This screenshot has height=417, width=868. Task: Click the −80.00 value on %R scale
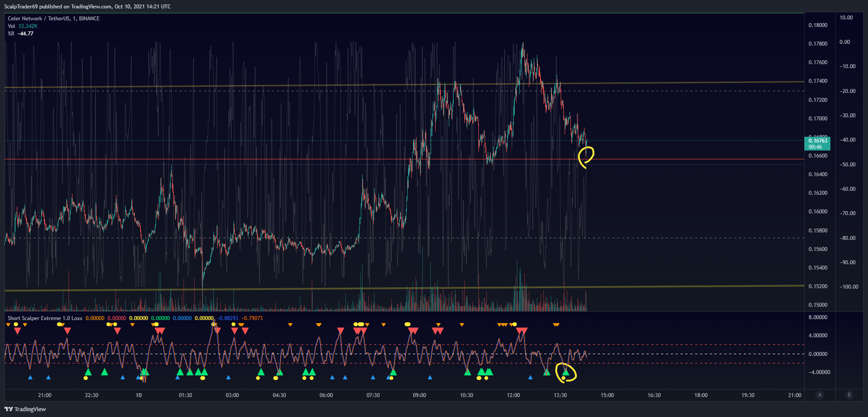click(848, 238)
